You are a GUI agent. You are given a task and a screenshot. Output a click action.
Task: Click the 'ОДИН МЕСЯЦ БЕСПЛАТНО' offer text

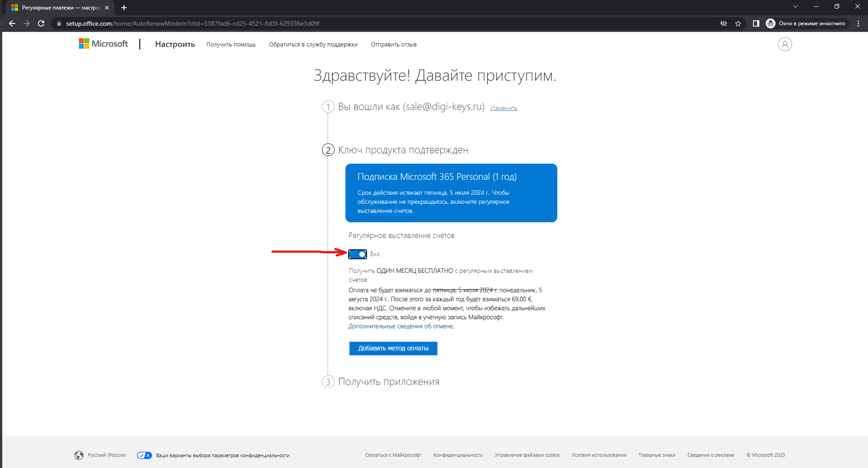415,271
